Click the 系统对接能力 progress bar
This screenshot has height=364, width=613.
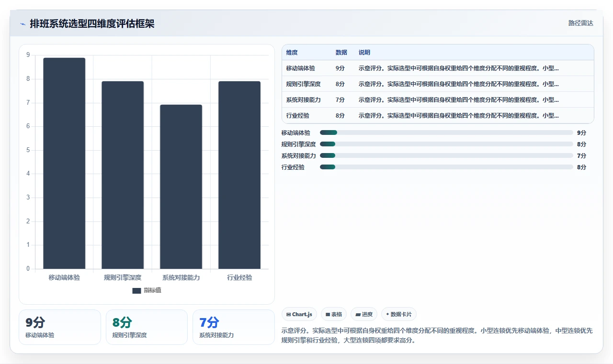tap(446, 155)
